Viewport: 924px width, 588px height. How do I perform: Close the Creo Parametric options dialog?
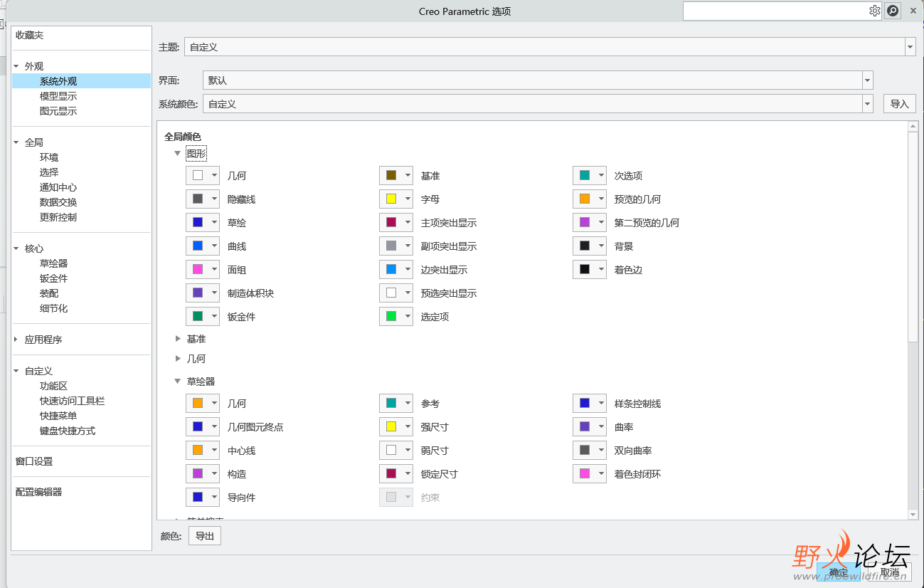(x=913, y=11)
